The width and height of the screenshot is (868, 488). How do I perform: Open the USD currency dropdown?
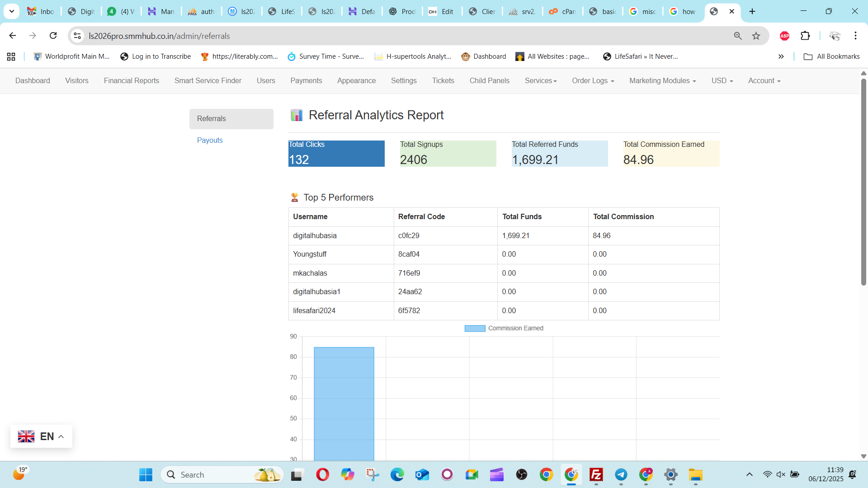722,81
